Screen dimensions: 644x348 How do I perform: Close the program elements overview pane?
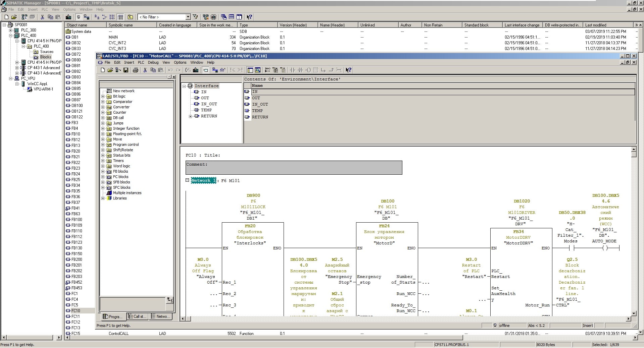[x=174, y=77]
